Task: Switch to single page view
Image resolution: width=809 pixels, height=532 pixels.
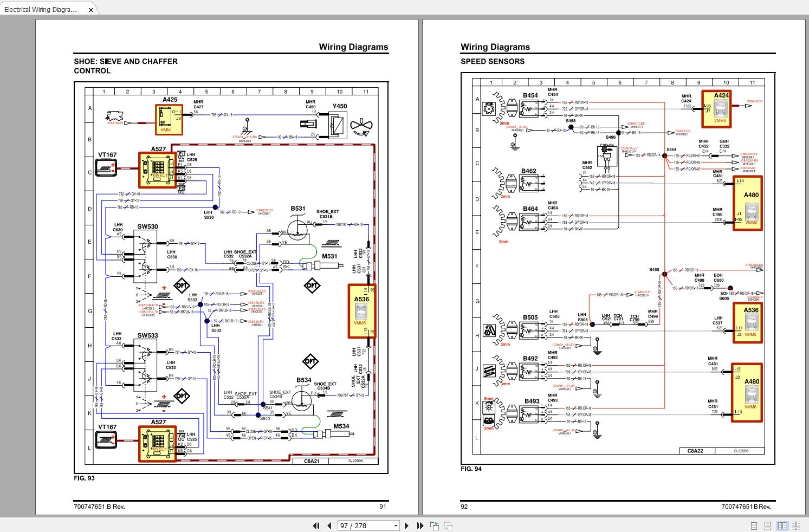Action: point(754,525)
